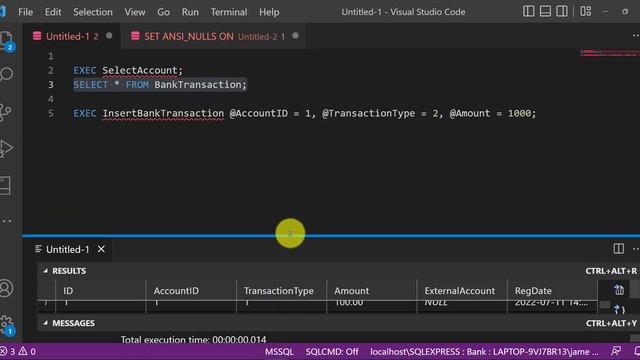Open results pane More Actions ellipsis
Screen dimensions: 640x360
[636, 249]
